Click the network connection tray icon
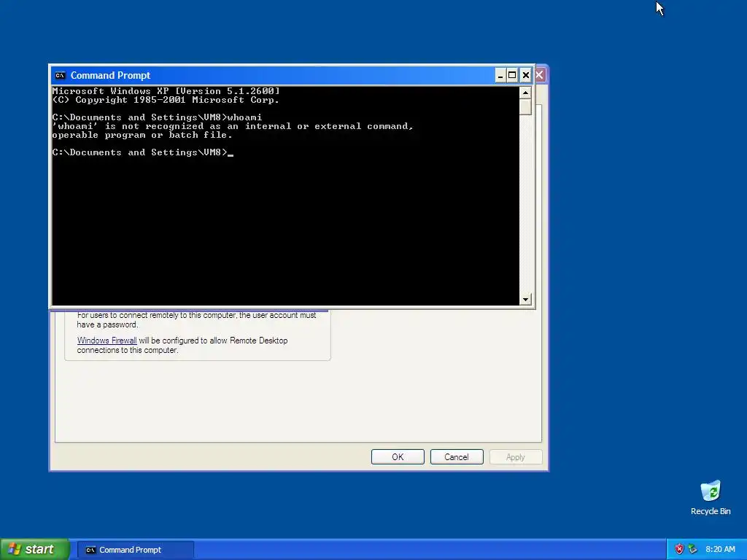Image resolution: width=747 pixels, height=560 pixels. (x=693, y=550)
